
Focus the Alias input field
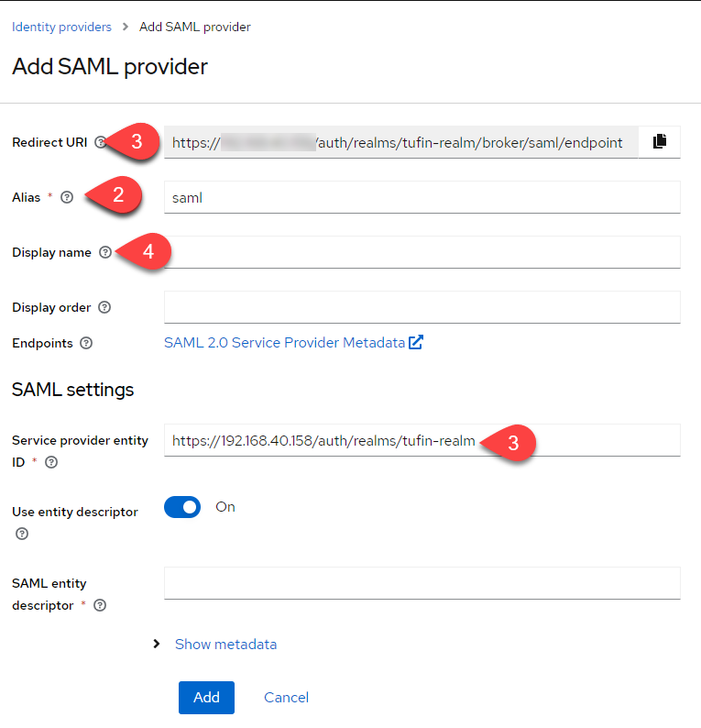[422, 197]
